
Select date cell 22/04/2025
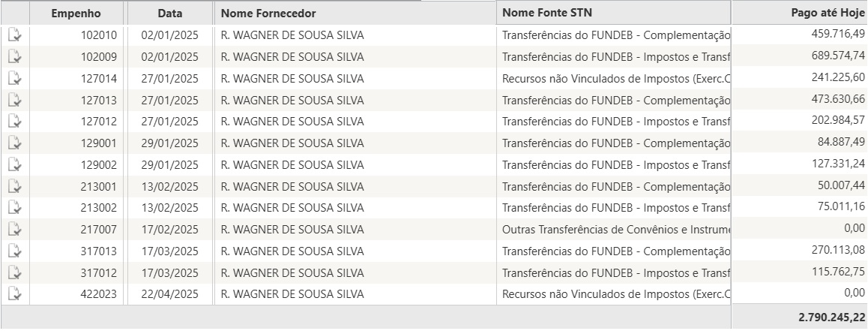[170, 295]
